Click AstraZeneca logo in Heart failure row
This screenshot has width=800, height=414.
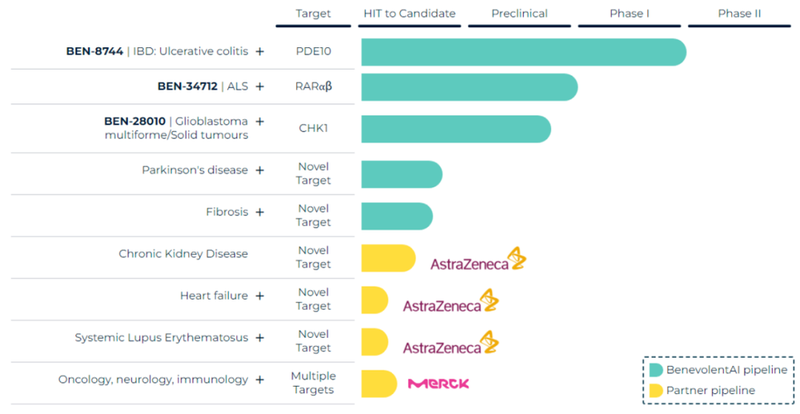pos(450,303)
